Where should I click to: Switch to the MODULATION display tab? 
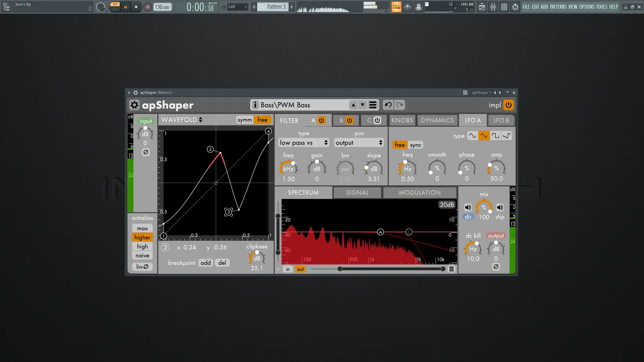(419, 193)
